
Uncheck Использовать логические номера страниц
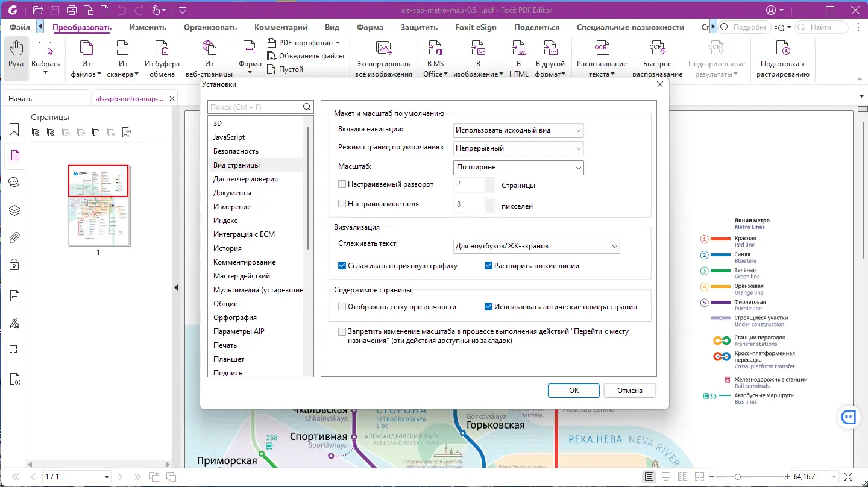tap(489, 307)
